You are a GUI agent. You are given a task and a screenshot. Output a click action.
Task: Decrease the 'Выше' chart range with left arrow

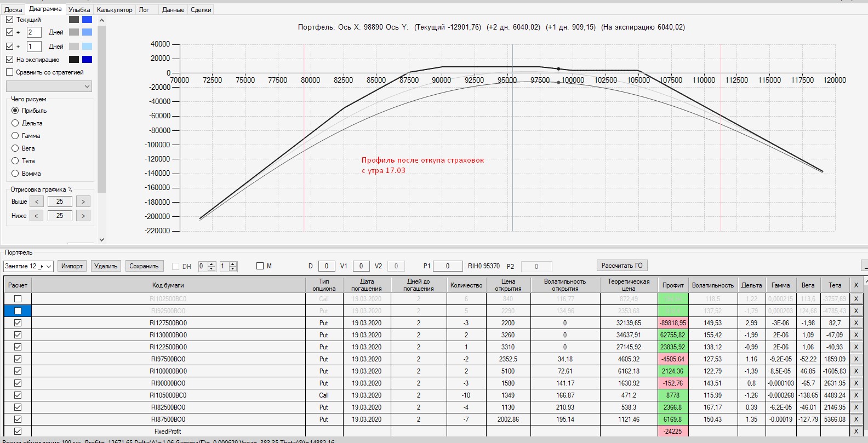pos(37,202)
